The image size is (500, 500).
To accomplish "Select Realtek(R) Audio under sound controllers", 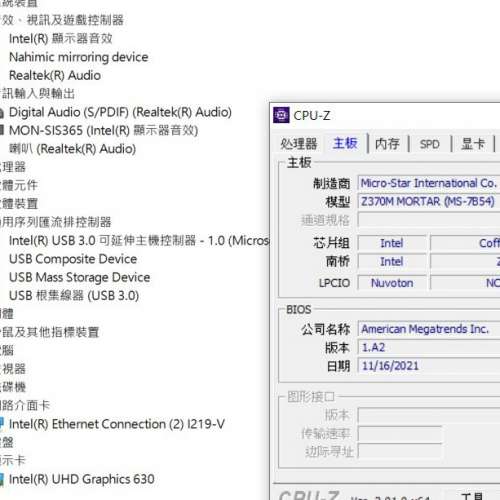I will 55,75.
